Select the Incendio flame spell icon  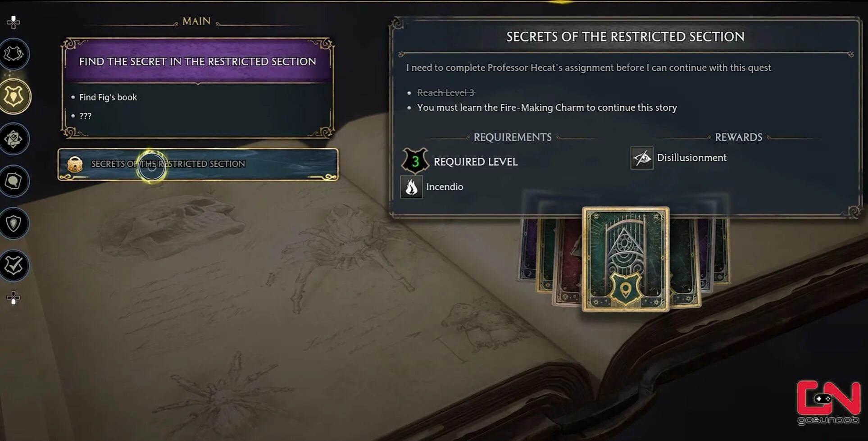(411, 187)
